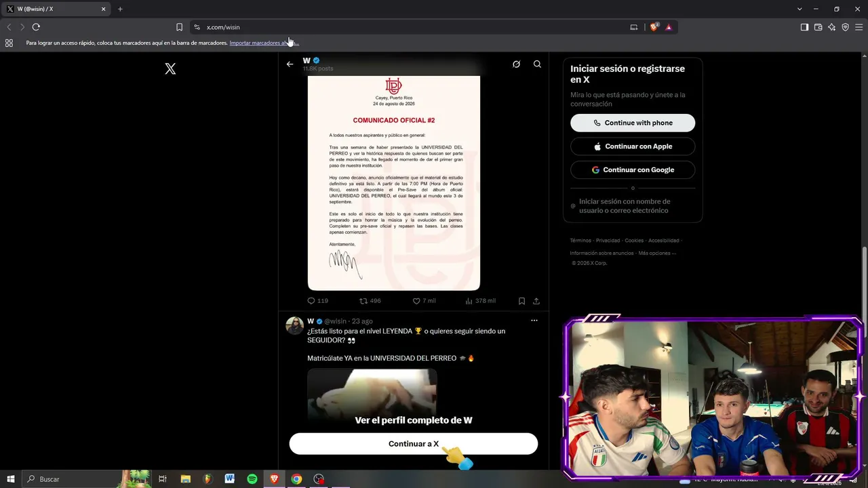Open Task View on the taskbar
The image size is (868, 488).
163,479
